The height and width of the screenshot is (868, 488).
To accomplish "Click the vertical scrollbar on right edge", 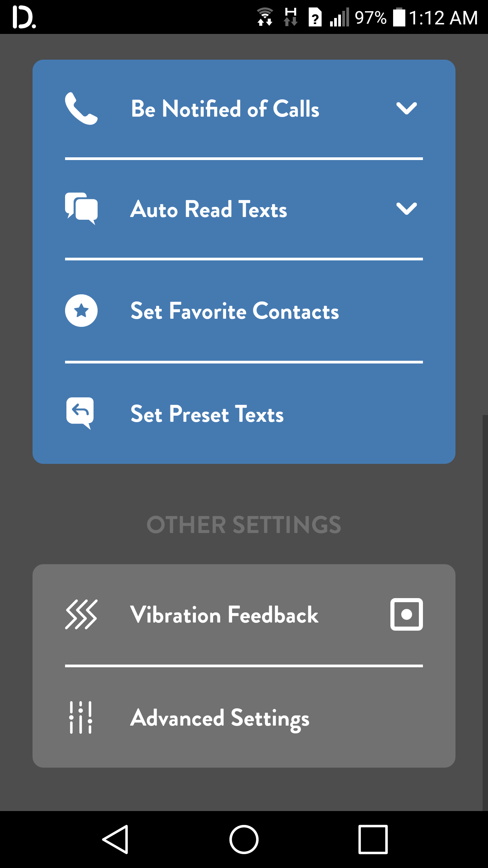I will pyautogui.click(x=485, y=610).
